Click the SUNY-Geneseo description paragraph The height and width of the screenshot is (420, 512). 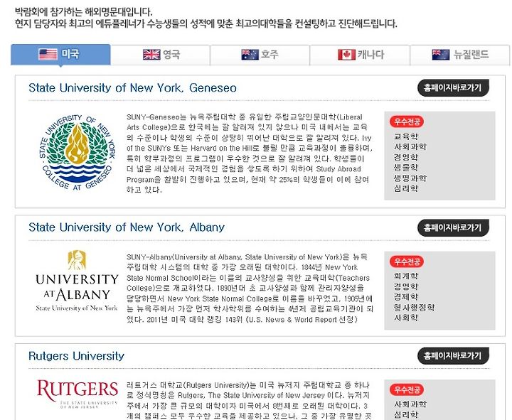point(250,154)
